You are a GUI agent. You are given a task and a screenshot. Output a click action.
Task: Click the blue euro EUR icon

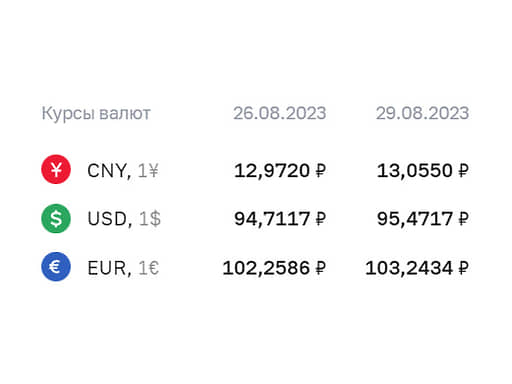(56, 267)
